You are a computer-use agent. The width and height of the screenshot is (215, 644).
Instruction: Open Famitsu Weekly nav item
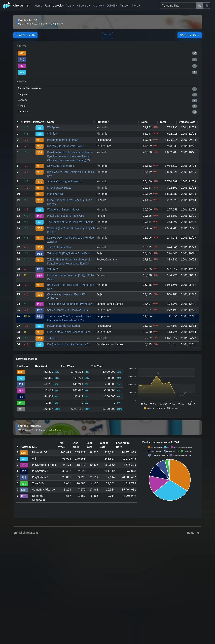54,6
